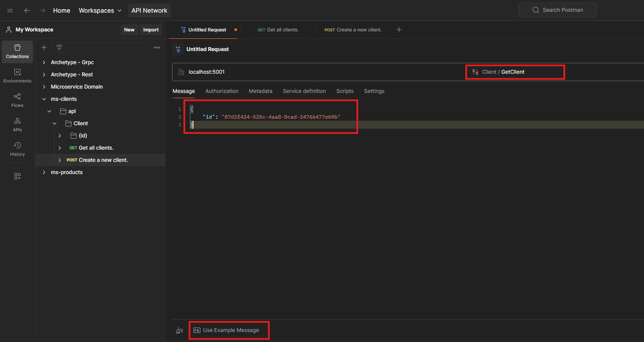Expand ms-products collection

pyautogui.click(x=44, y=172)
